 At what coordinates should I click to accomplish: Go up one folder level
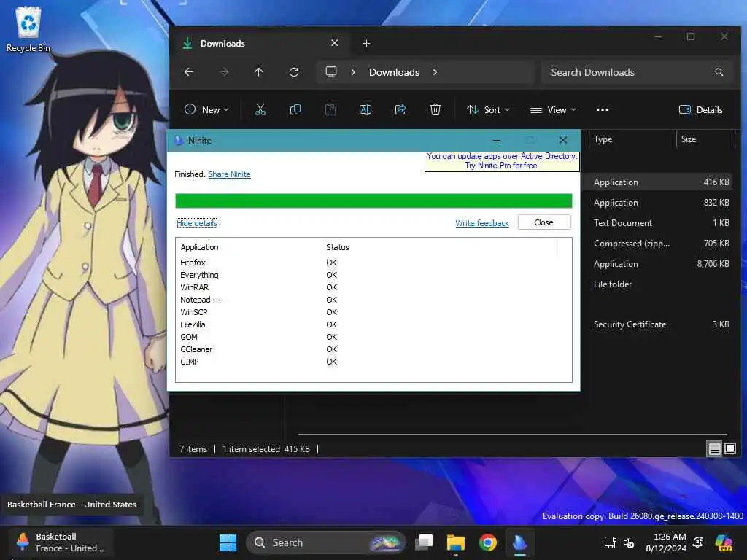pos(259,72)
